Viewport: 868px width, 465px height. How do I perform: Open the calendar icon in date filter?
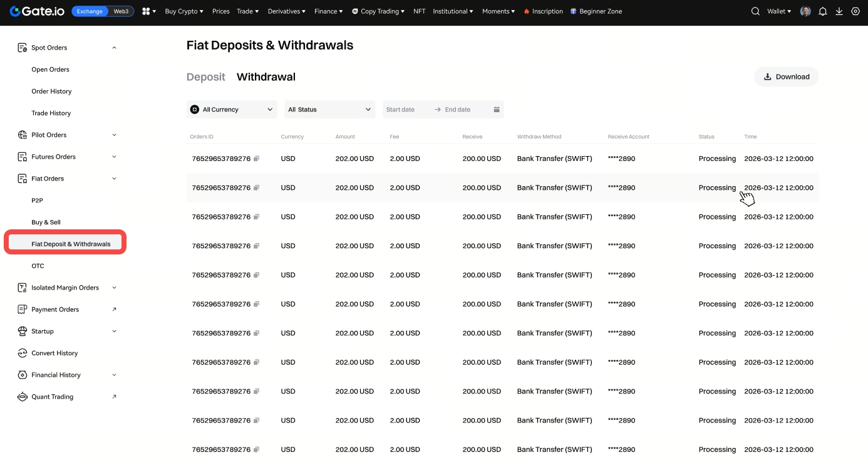(497, 110)
